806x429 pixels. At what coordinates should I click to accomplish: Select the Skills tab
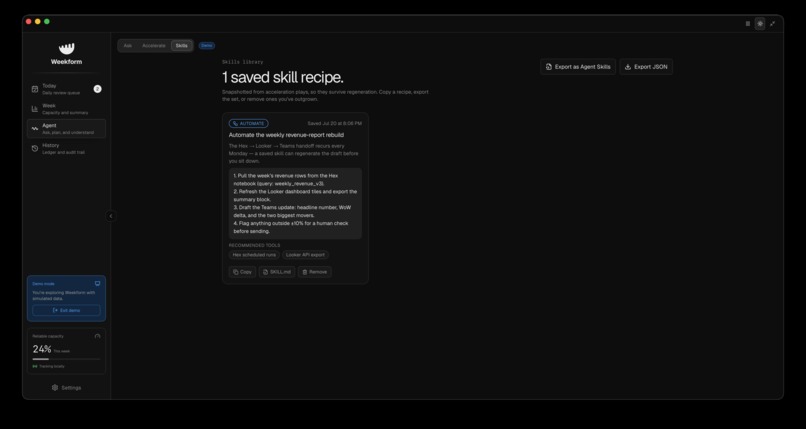click(x=181, y=46)
